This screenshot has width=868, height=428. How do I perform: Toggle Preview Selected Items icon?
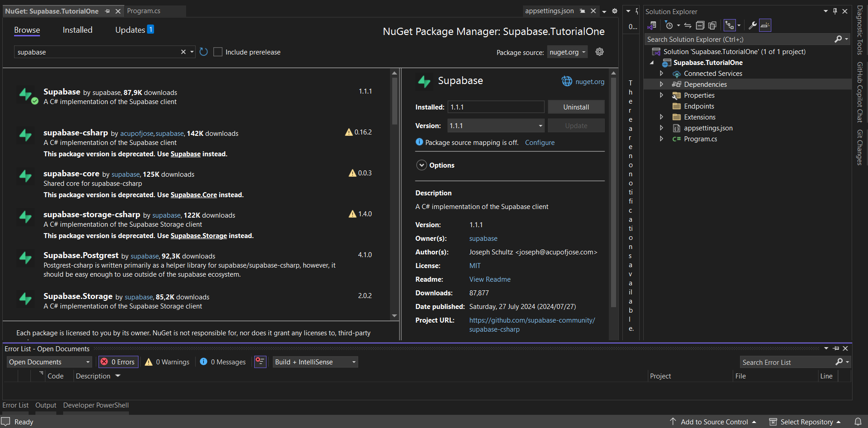tap(765, 25)
